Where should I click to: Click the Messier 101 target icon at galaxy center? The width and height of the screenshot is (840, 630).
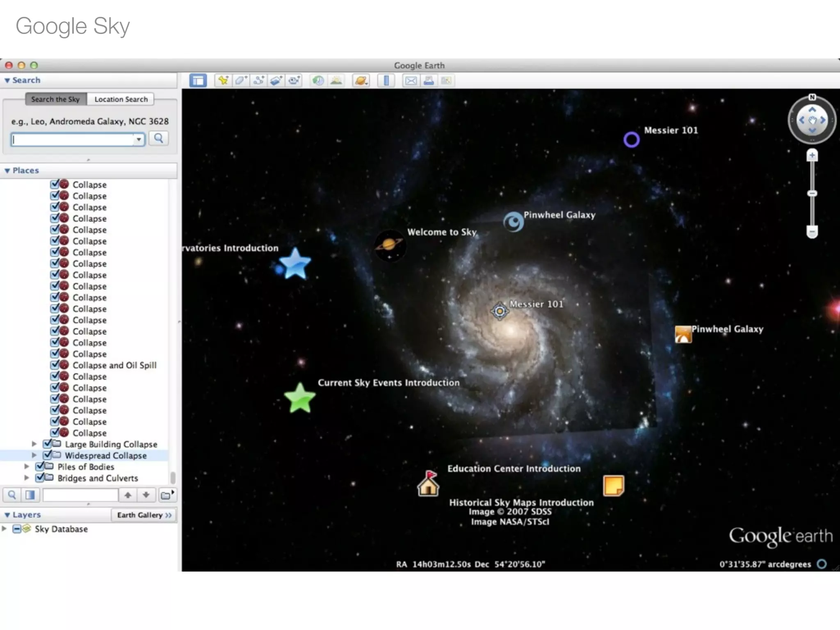point(500,311)
